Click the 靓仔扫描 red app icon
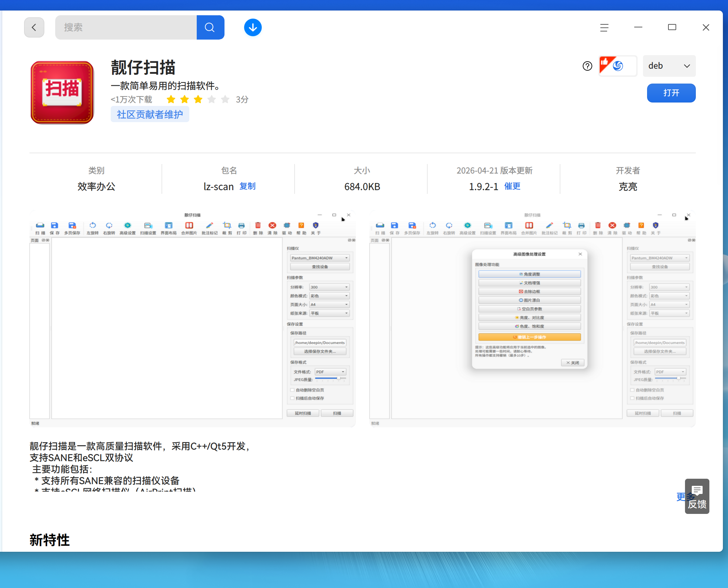The width and height of the screenshot is (728, 588). click(62, 92)
